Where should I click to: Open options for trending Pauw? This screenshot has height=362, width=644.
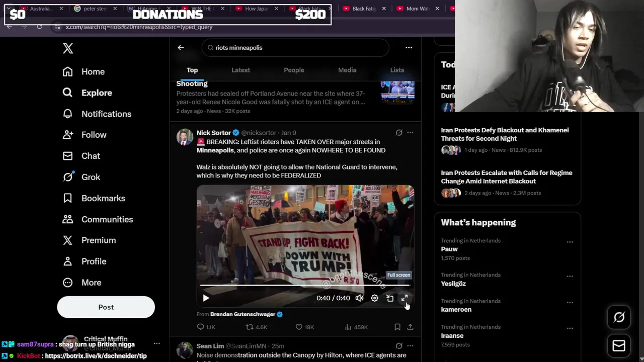click(570, 242)
